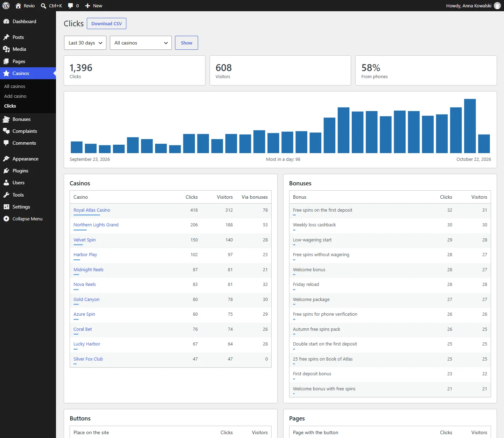The height and width of the screenshot is (438, 504).
Task: Click the WordPress logo icon
Action: (6, 6)
